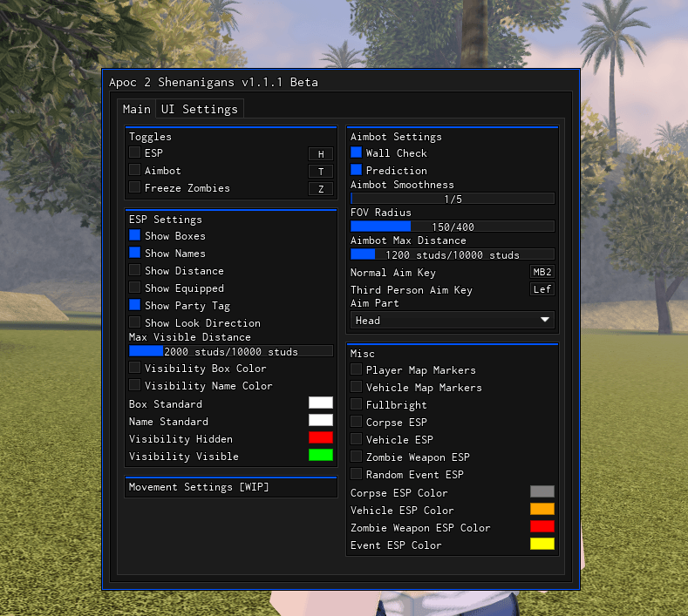Change the Normal Aim Key MB2 button
The image size is (688, 616).
[542, 272]
